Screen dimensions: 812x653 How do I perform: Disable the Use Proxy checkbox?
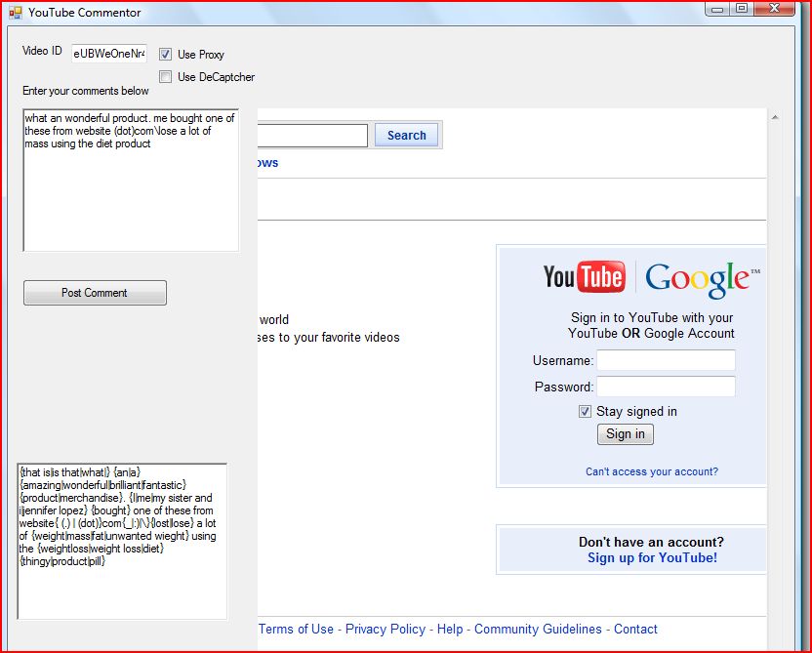pos(165,54)
